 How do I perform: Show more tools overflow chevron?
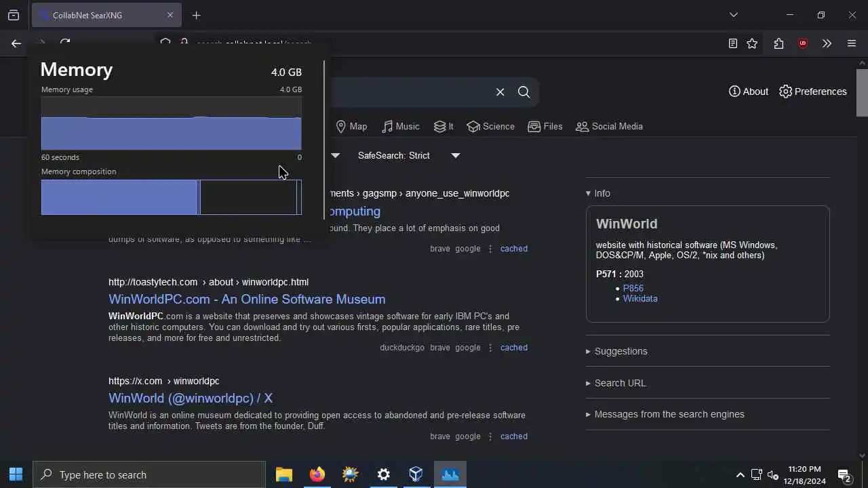point(827,43)
